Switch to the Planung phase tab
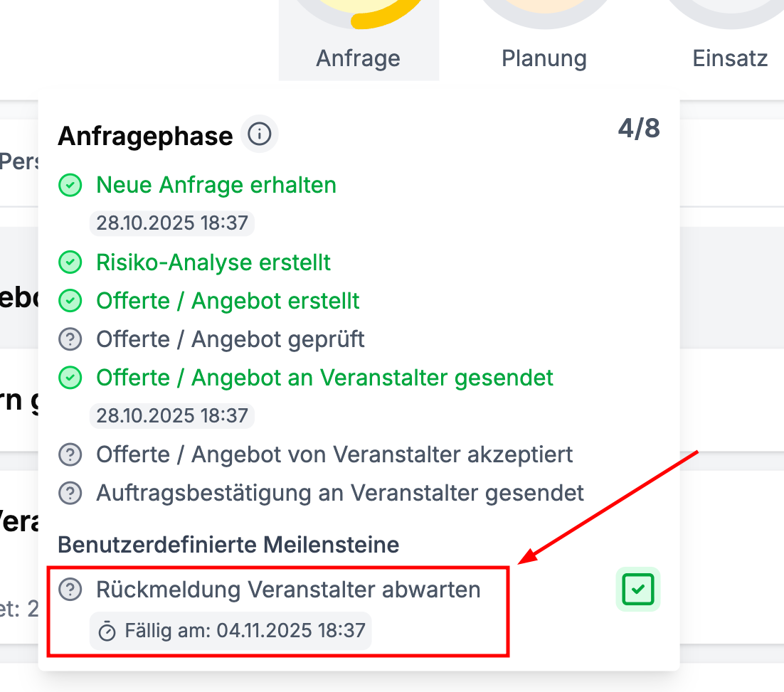Image resolution: width=784 pixels, height=692 pixels. coord(544,58)
